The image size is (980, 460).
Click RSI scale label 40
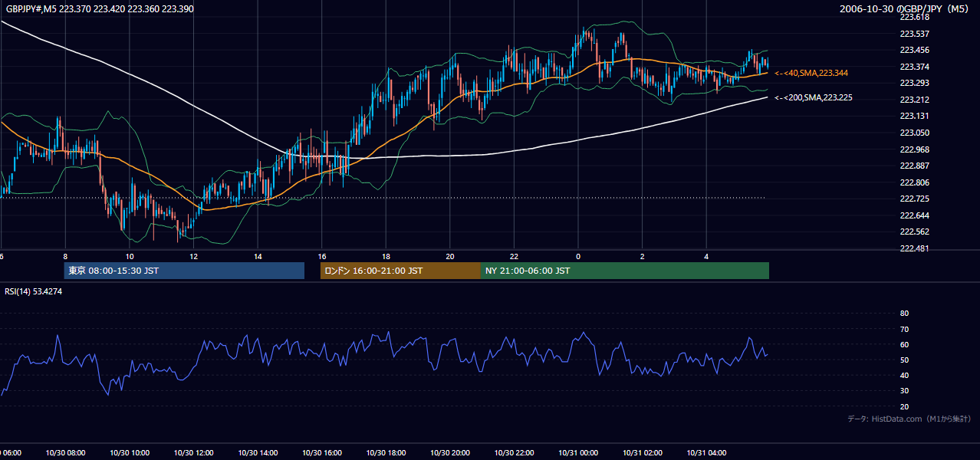click(x=904, y=375)
